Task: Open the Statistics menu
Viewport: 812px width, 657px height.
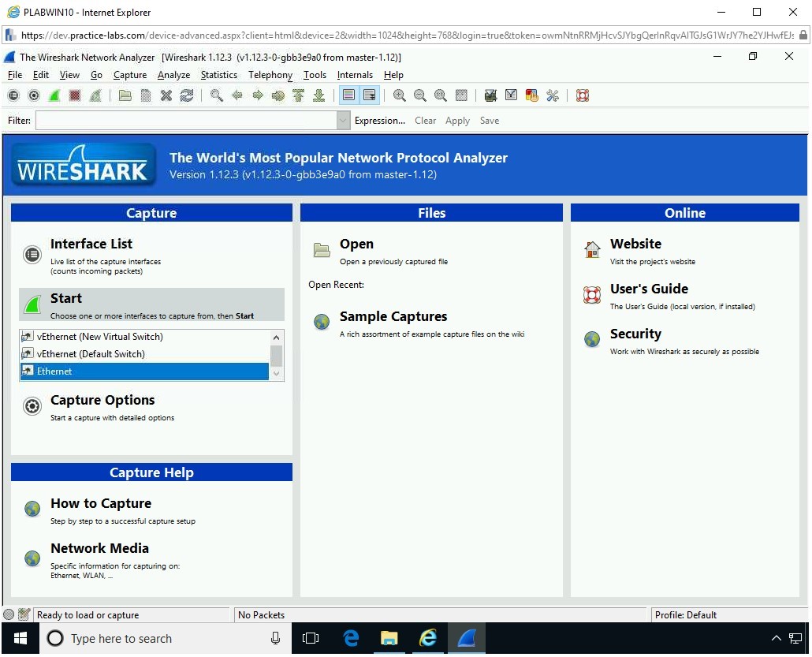Action: point(218,75)
